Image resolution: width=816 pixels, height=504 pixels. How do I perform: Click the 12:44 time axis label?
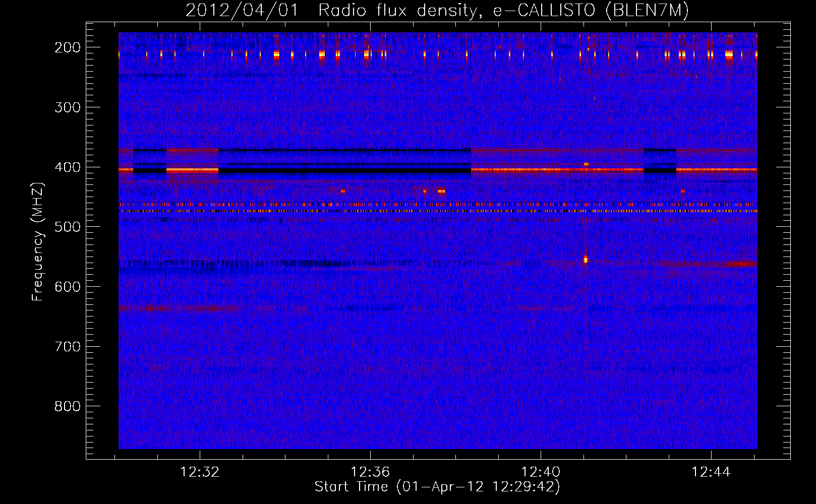(711, 472)
